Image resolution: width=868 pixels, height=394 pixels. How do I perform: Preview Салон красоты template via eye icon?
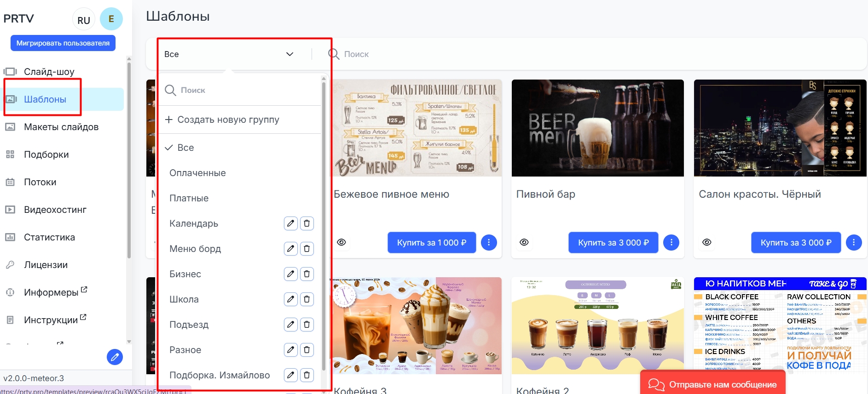click(707, 242)
